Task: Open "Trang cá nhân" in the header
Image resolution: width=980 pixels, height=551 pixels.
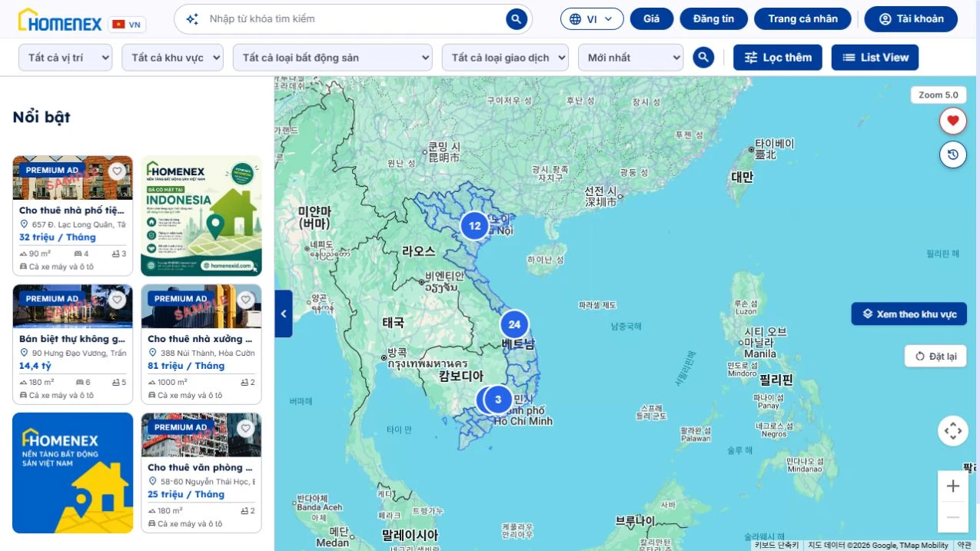Action: click(x=803, y=19)
